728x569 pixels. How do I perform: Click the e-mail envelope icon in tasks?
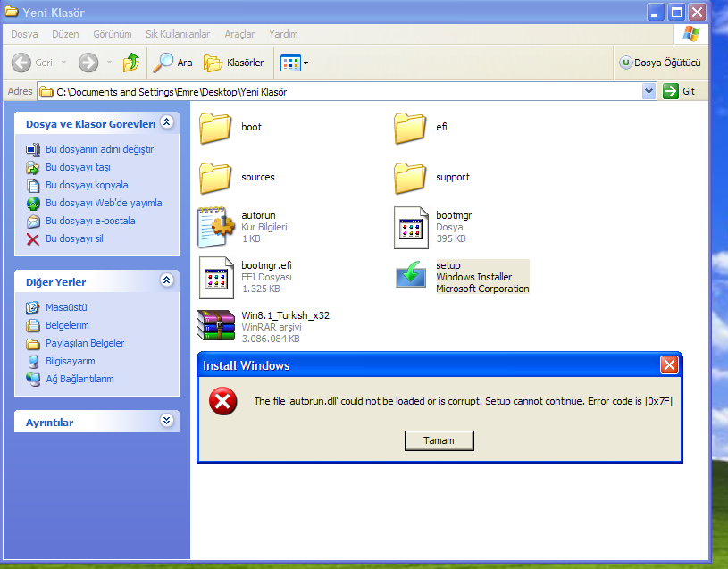(x=33, y=222)
